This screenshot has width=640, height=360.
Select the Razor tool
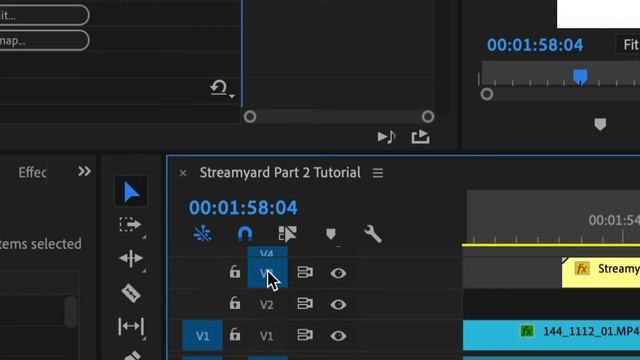tap(131, 293)
